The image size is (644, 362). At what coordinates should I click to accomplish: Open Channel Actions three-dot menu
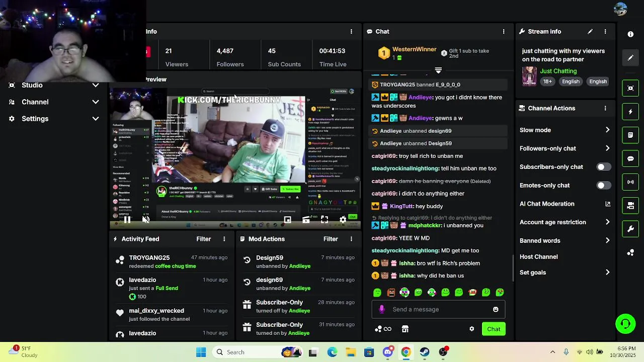[x=605, y=108]
